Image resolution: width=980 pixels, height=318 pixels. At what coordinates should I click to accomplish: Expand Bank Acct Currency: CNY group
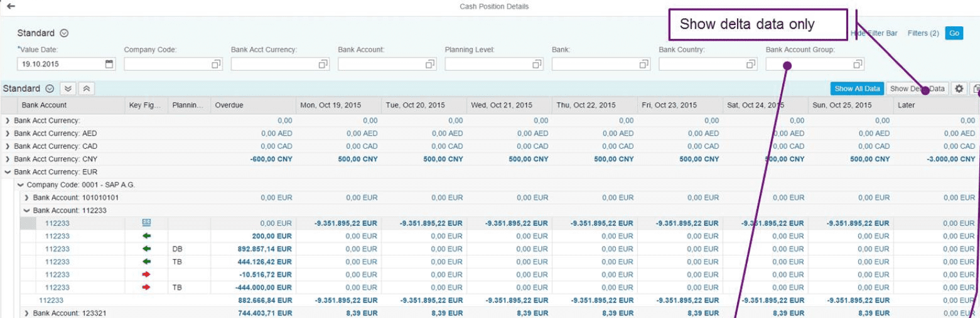8,159
